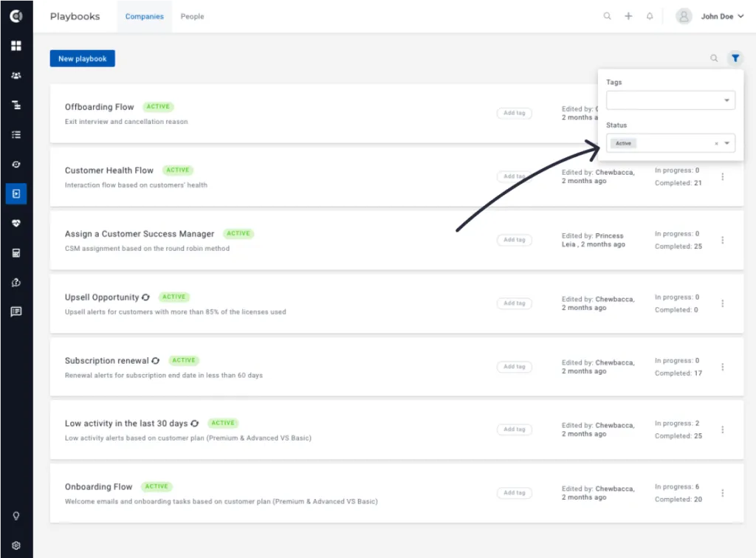Click the plus icon in top header
Screen dimensions: 756x558
tap(628, 16)
